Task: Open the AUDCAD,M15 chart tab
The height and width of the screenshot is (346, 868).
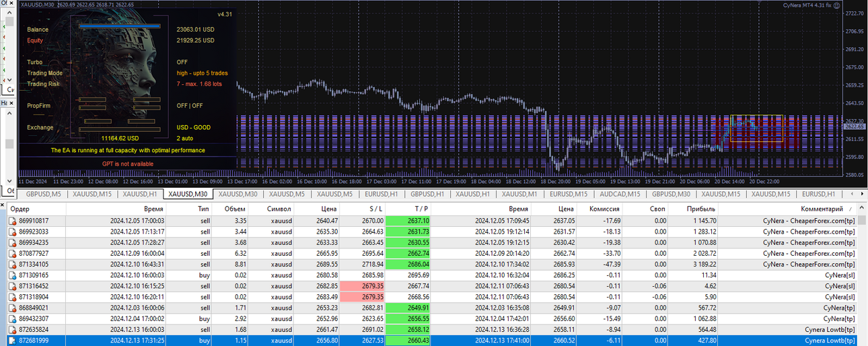Action: (620, 194)
